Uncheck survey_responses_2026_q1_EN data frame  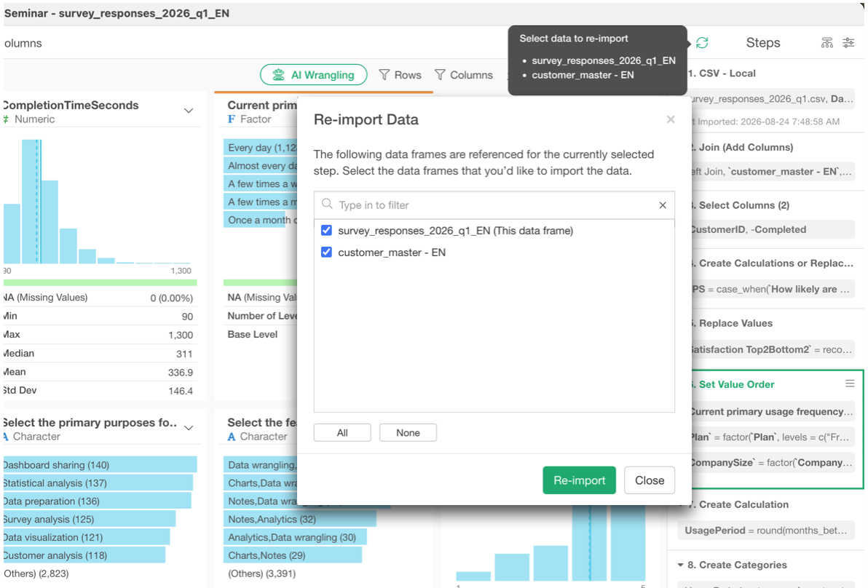click(327, 231)
